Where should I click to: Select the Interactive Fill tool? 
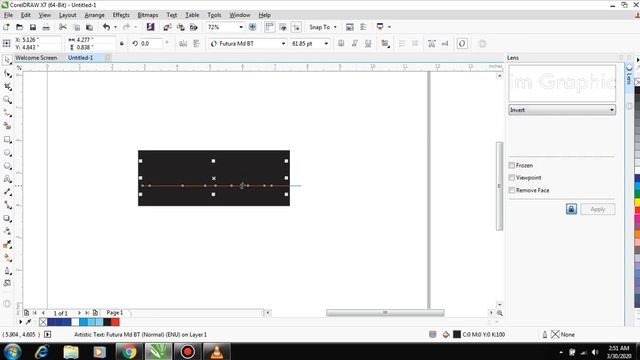click(x=7, y=258)
